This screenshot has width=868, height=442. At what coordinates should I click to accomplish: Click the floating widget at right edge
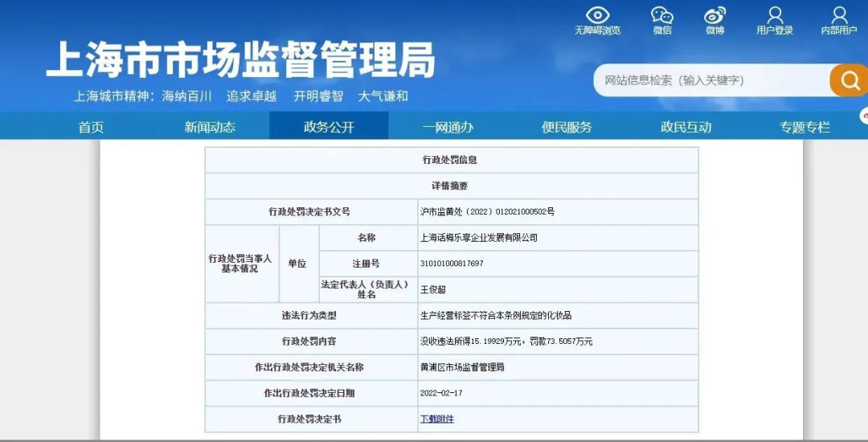click(x=863, y=116)
